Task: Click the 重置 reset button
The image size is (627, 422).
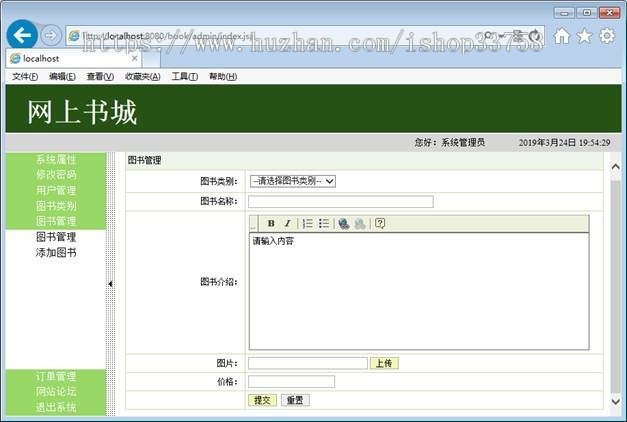Action: point(295,400)
